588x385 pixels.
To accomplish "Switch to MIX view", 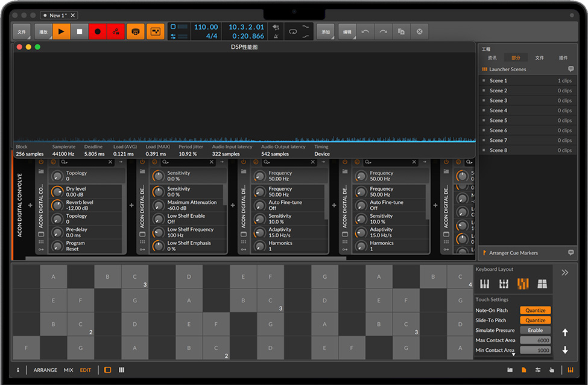I will point(68,370).
